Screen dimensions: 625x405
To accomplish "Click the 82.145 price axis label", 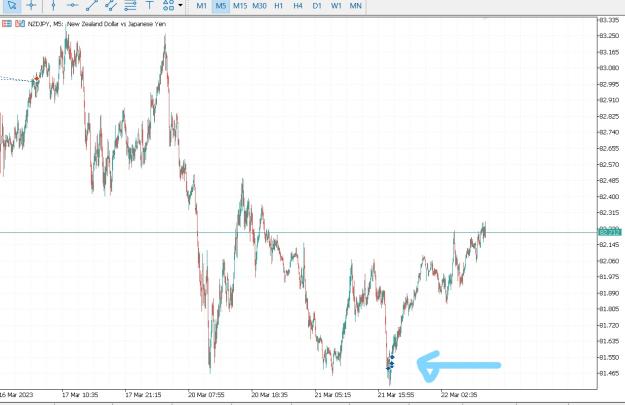I will (x=609, y=245).
